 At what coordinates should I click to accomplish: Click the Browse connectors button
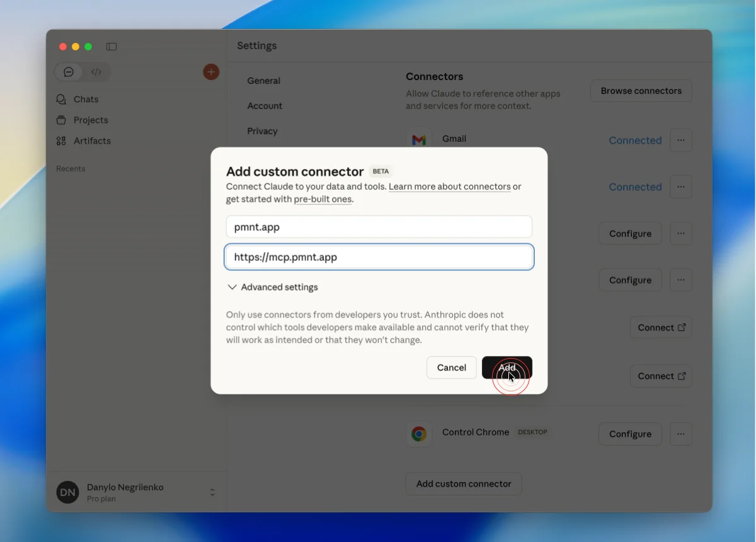641,91
